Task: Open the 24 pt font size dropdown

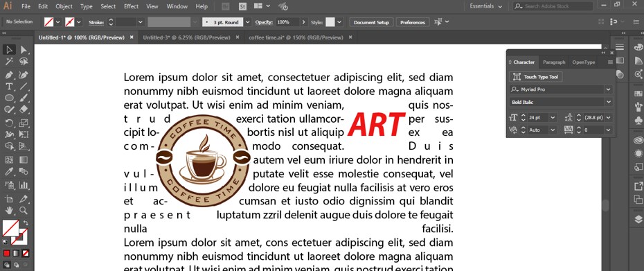Action: 552,118
